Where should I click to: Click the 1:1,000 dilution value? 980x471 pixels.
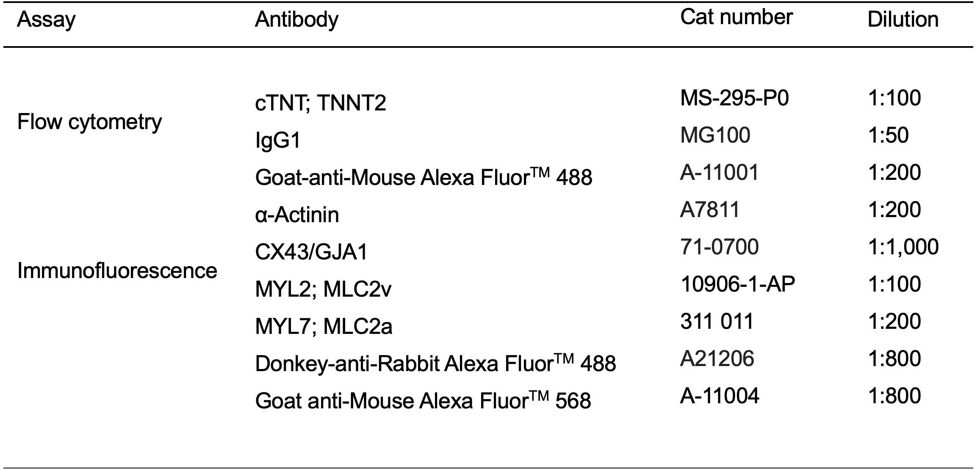click(903, 247)
